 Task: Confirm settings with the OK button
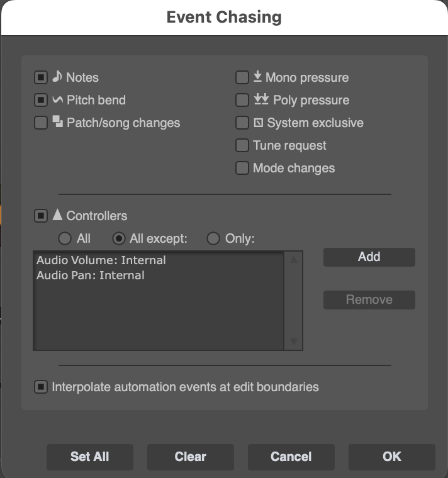[391, 457]
